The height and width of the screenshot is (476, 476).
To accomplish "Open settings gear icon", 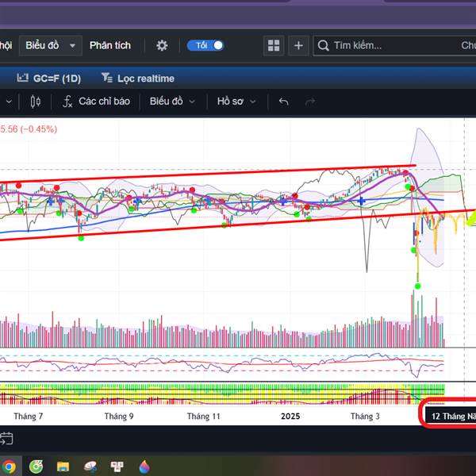I will [x=162, y=45].
